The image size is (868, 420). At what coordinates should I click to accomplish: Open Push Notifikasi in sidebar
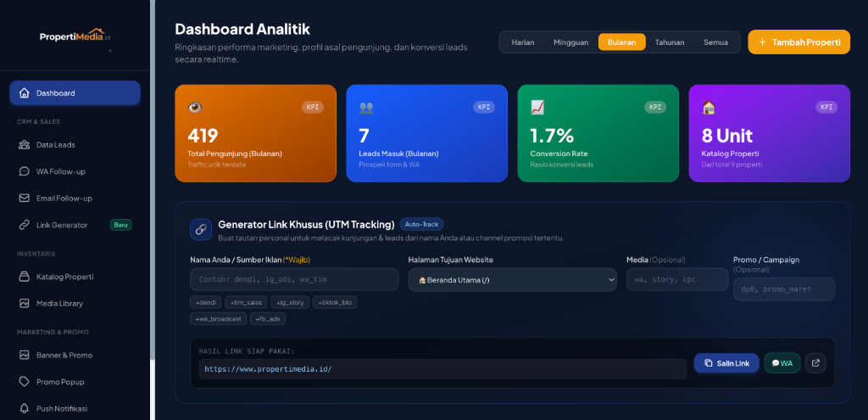75,408
